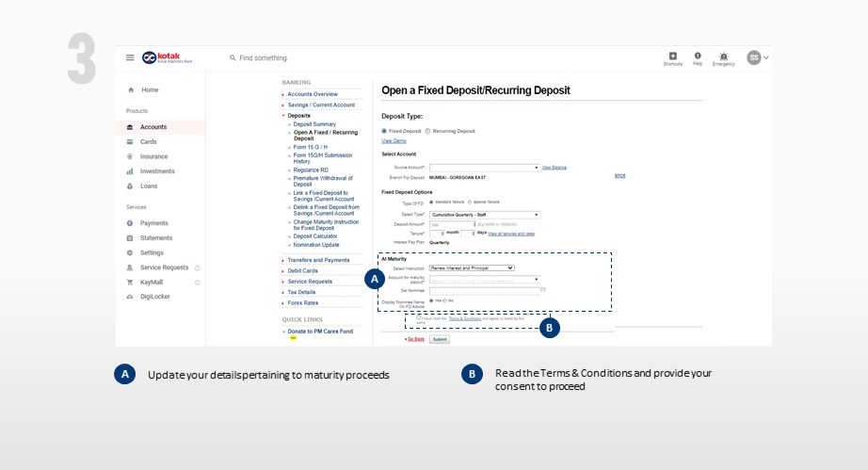The width and height of the screenshot is (868, 470).
Task: Tick the Terms & Conditions agreement checkbox
Action: click(419, 317)
